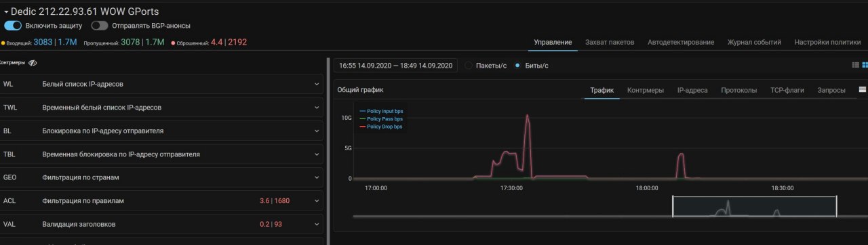Click the left handle of the timeline range selector
868x245 pixels.
click(673, 206)
